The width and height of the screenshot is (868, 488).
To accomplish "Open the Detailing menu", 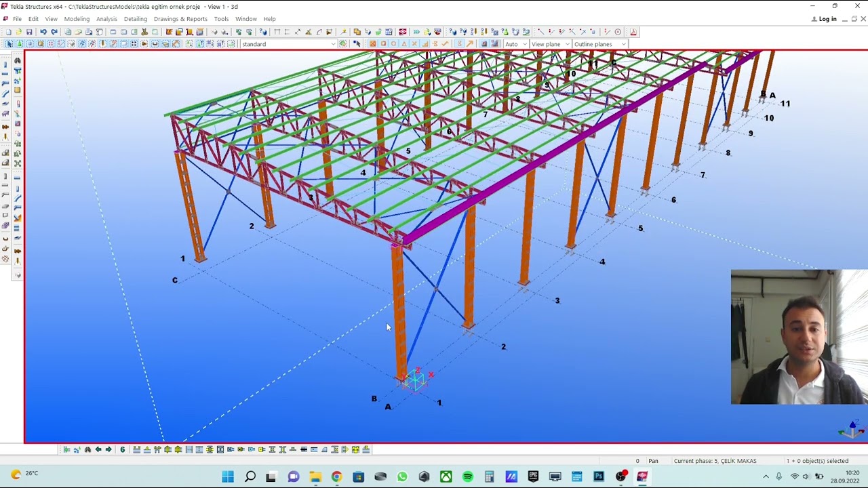I will (x=135, y=19).
